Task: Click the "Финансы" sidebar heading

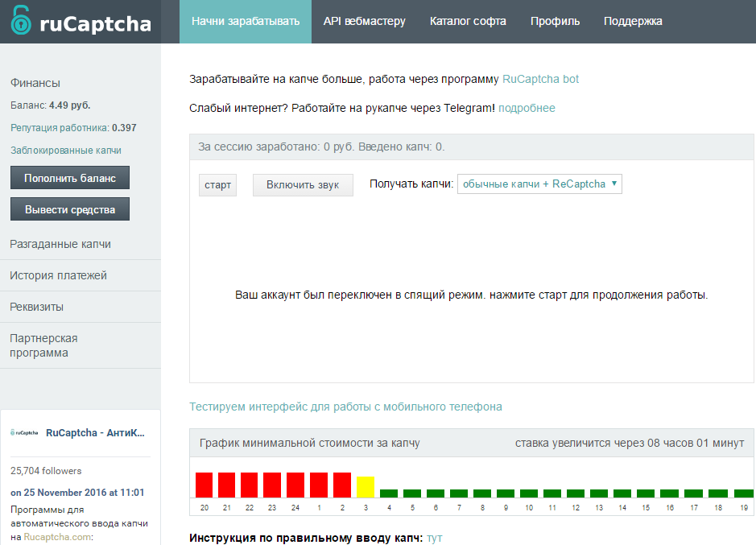Action: [35, 83]
